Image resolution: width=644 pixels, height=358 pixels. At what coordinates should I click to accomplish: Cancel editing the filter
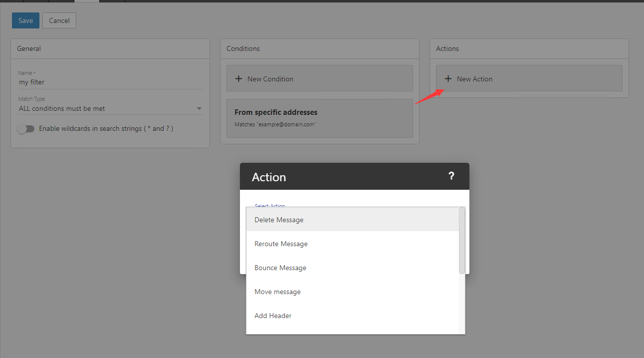59,20
